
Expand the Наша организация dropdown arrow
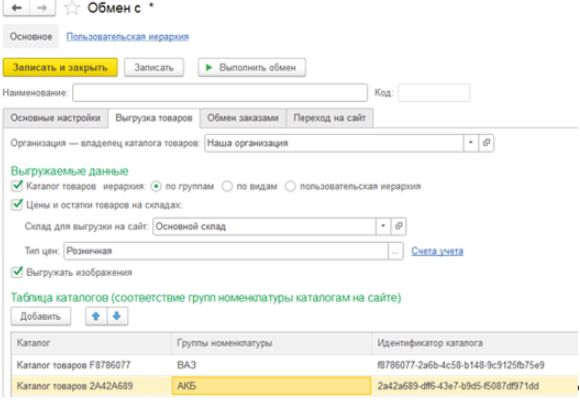click(471, 142)
